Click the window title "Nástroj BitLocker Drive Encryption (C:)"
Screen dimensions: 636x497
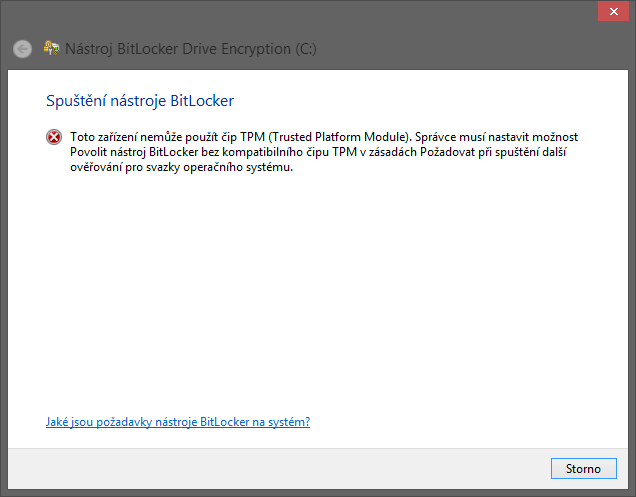[x=191, y=49]
